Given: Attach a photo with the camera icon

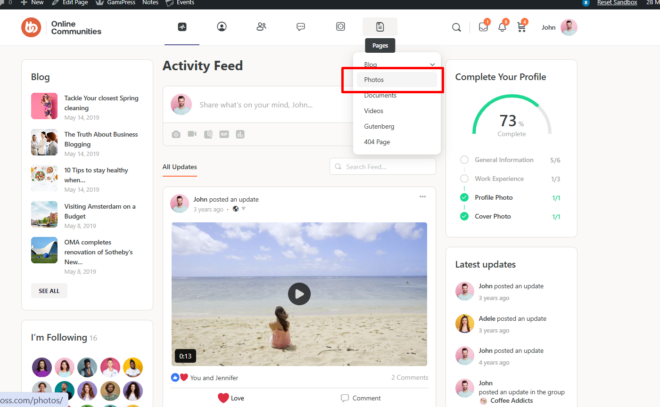Looking at the screenshot, I should click(176, 134).
